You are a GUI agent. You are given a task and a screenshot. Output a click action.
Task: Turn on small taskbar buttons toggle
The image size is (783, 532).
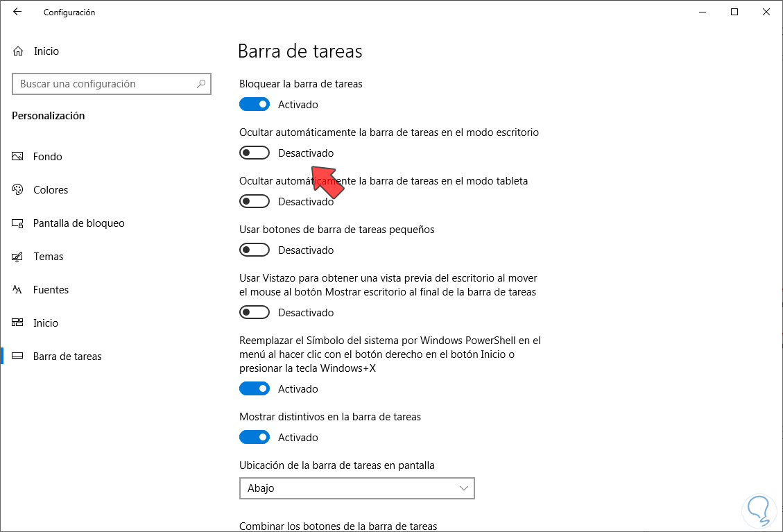click(x=255, y=250)
